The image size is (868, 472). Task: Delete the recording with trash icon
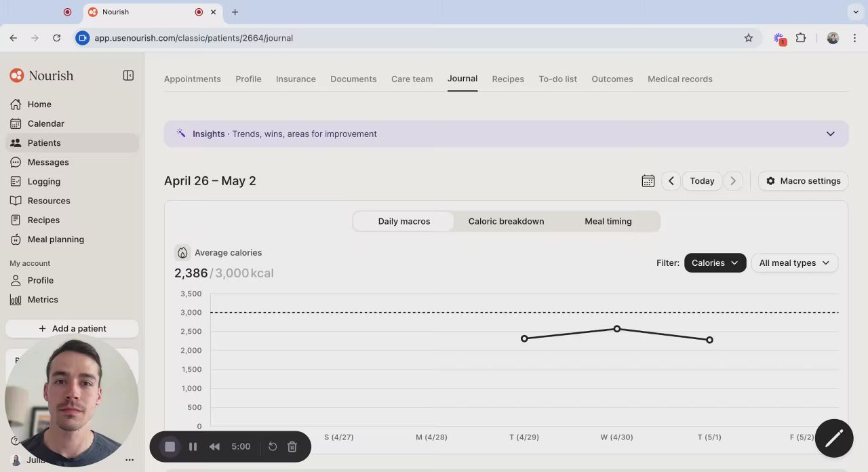[292, 446]
